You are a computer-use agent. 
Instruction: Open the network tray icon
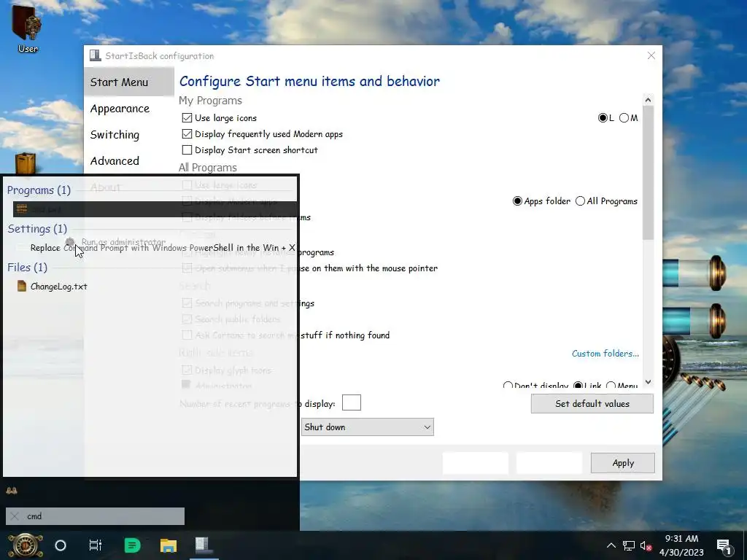[x=629, y=545]
